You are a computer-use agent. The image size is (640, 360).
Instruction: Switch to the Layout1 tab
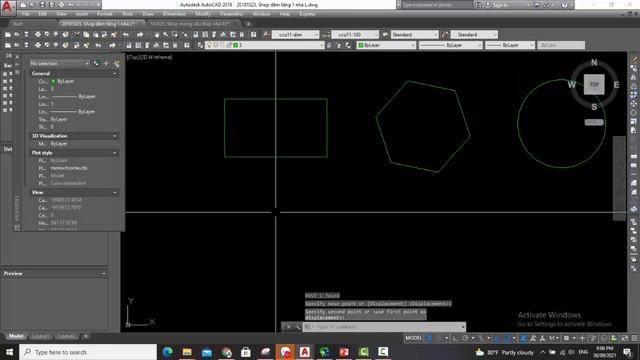[40, 336]
